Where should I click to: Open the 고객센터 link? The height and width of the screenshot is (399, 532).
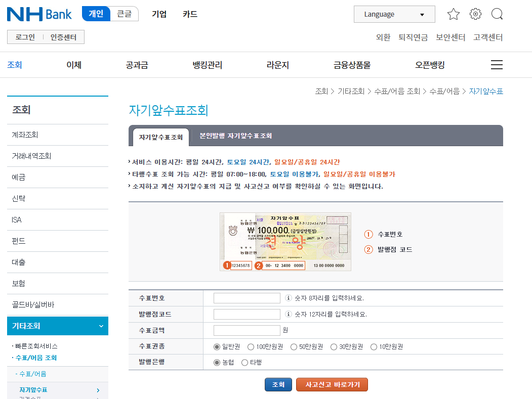(487, 37)
